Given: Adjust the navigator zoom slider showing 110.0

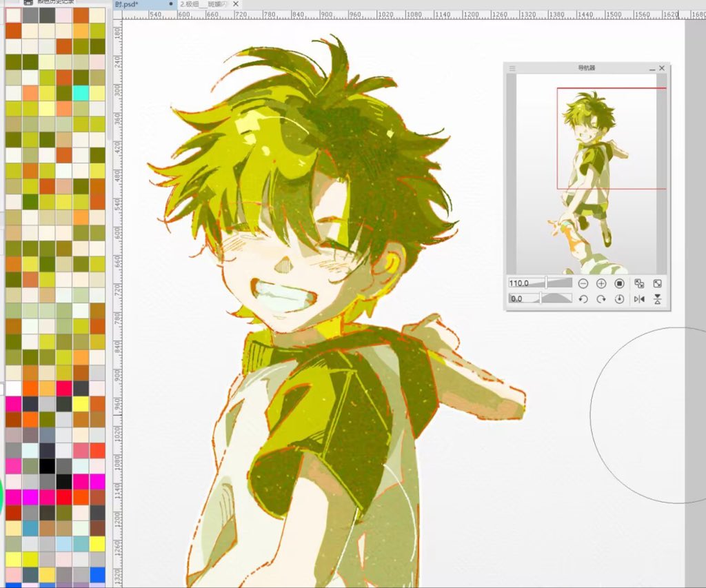Looking at the screenshot, I should tap(540, 283).
